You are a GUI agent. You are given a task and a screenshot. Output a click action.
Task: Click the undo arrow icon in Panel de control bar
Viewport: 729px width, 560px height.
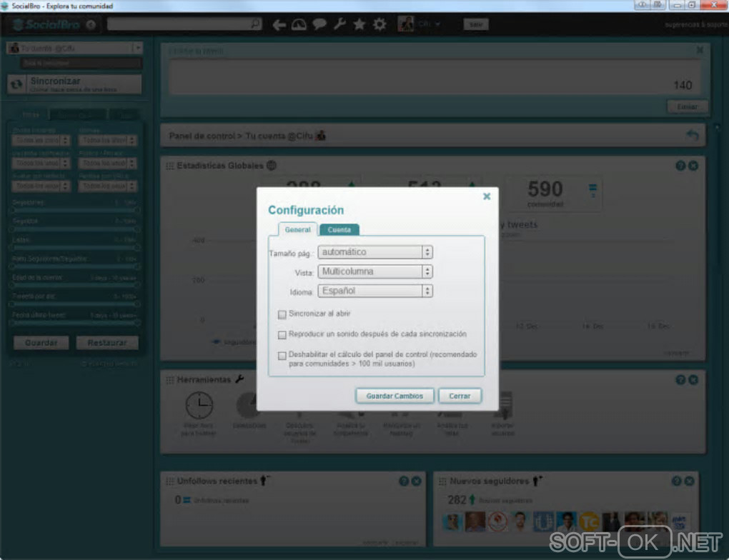point(693,135)
